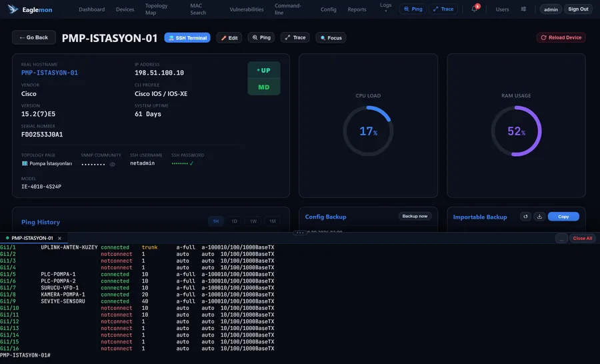Click the CPU load gauge

tap(368, 131)
